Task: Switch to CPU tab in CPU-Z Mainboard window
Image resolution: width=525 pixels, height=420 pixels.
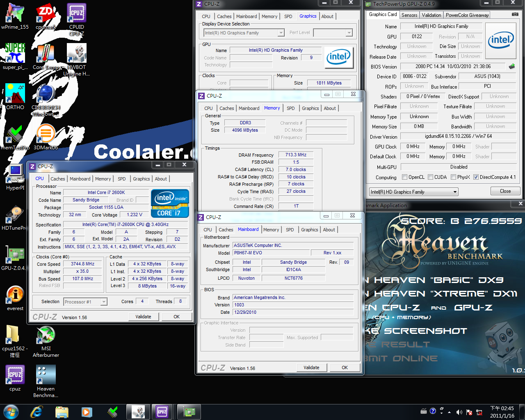Action: coord(208,230)
